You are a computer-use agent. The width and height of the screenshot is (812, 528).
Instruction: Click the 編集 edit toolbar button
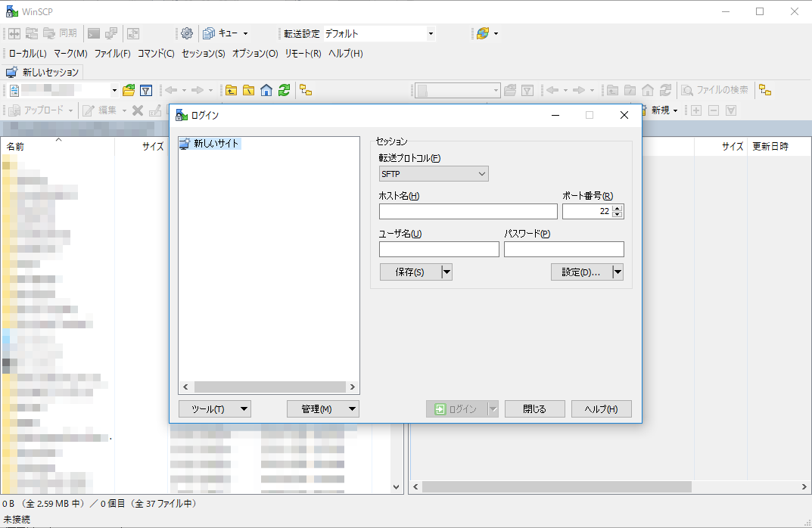100,110
